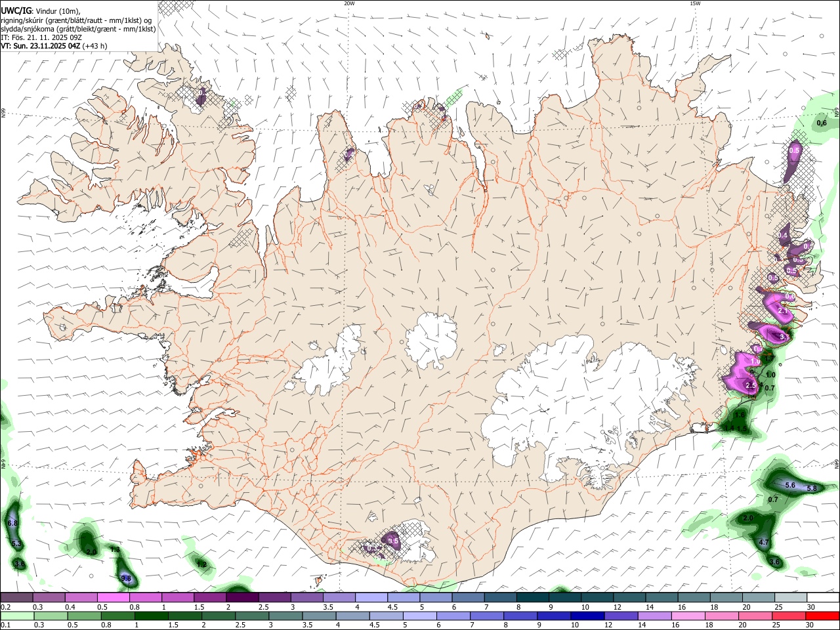Select the bright magenta swatch in the snow scale
This screenshot has height=630, width=840.
(x=113, y=598)
